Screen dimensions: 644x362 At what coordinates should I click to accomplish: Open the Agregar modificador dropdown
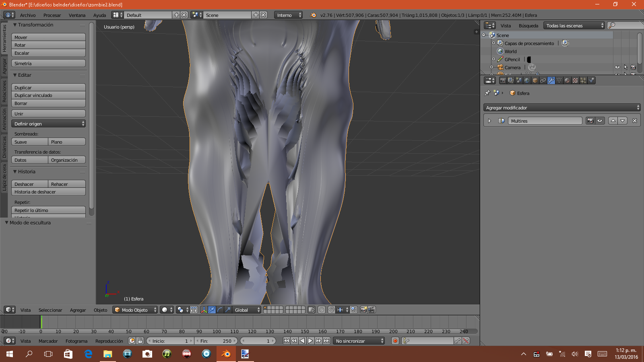561,108
